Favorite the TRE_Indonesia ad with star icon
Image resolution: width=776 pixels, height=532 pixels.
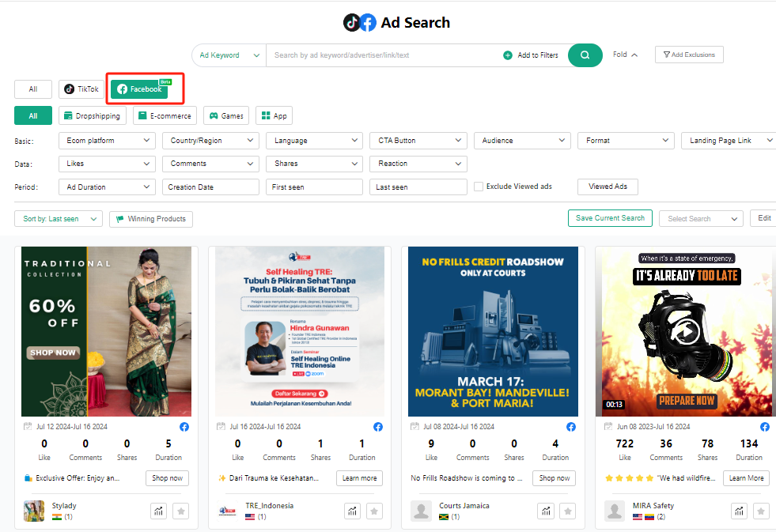[374, 511]
